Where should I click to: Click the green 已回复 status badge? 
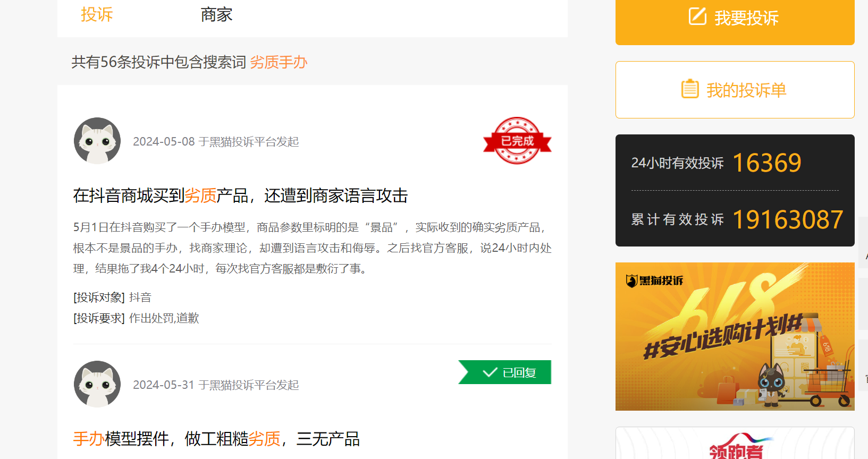point(505,372)
